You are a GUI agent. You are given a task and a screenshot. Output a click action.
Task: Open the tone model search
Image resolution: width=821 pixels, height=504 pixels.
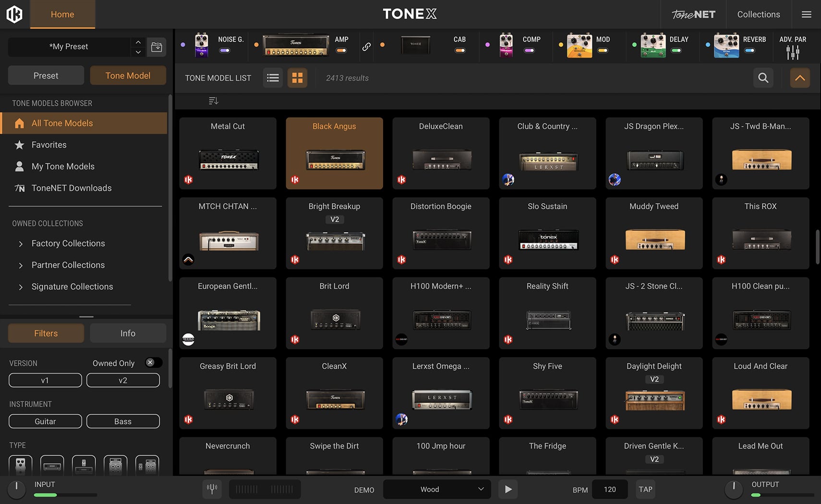tap(763, 78)
